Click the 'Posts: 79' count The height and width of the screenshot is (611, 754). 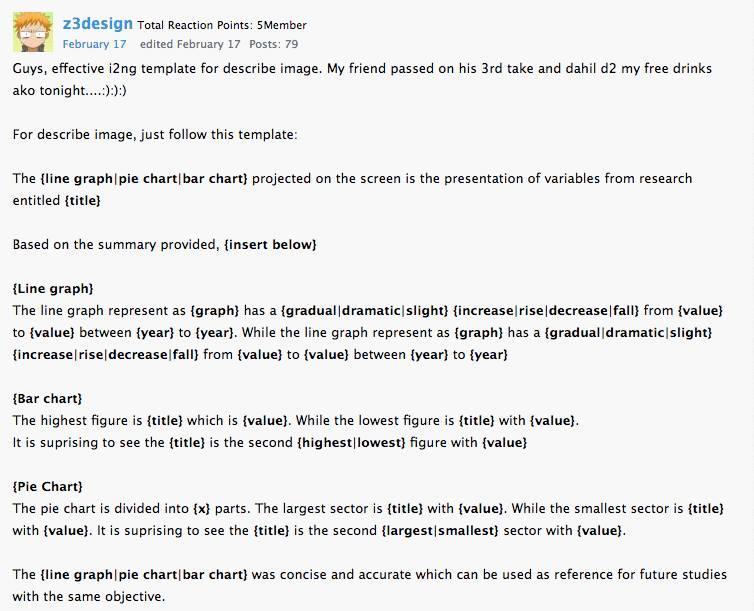pos(273,44)
